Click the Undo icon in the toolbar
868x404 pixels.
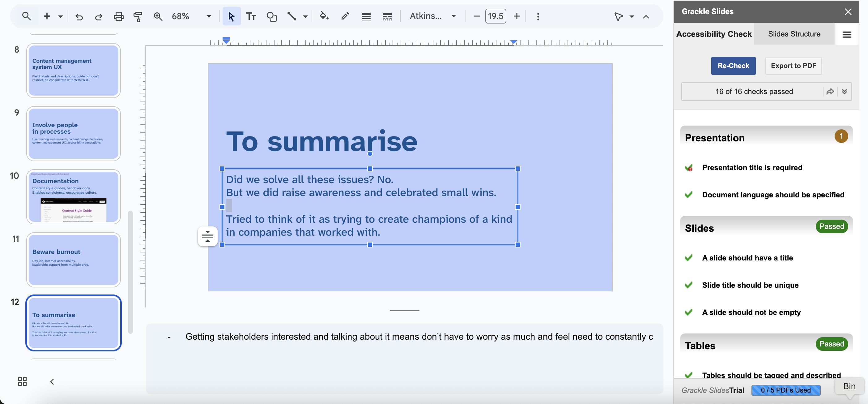pos(79,16)
